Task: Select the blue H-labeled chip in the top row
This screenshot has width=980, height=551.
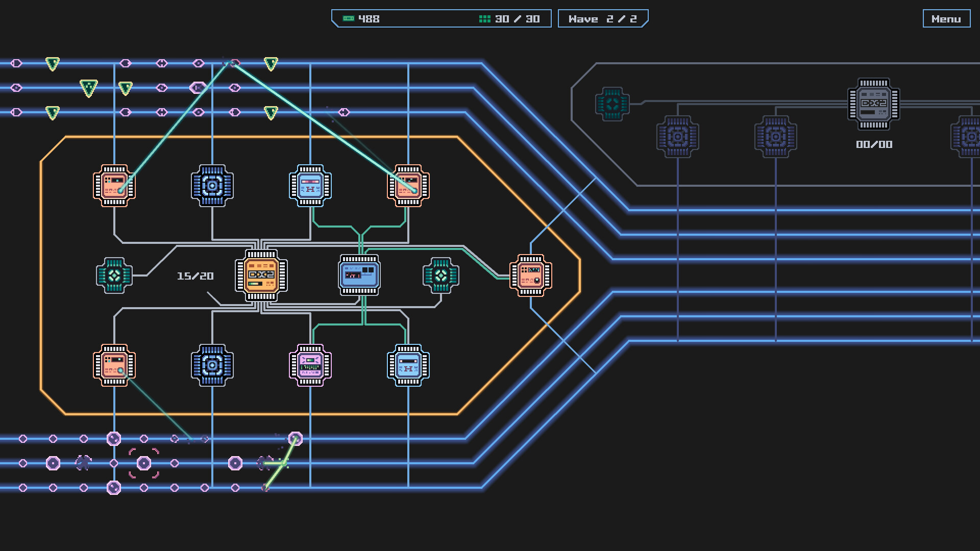Action: point(309,186)
